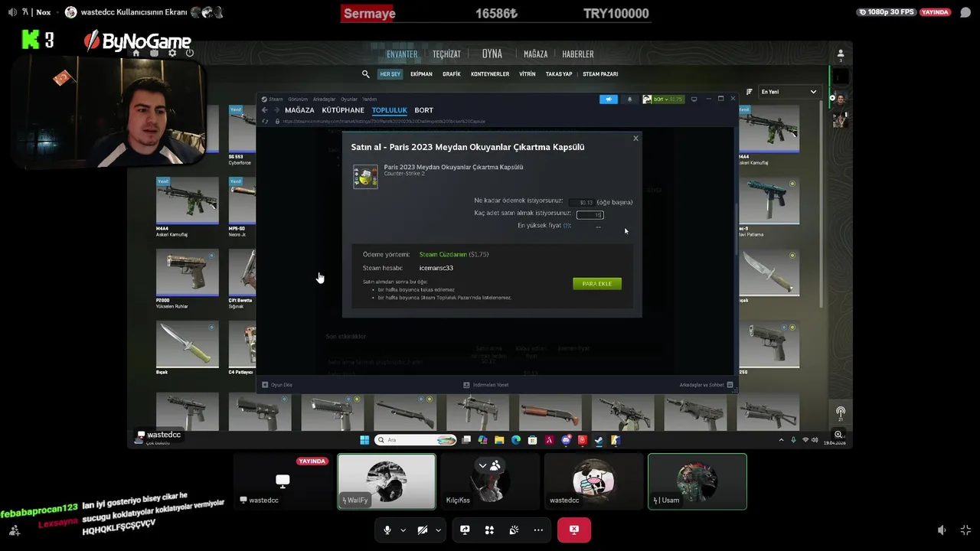Screen dimensions: 980x551
Task: Switch to CS2 ENVANTER tab
Action: [402, 54]
